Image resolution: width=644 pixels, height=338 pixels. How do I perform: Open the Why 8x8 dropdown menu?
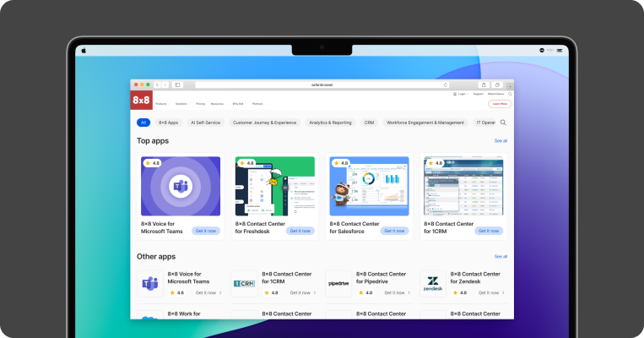(x=239, y=104)
